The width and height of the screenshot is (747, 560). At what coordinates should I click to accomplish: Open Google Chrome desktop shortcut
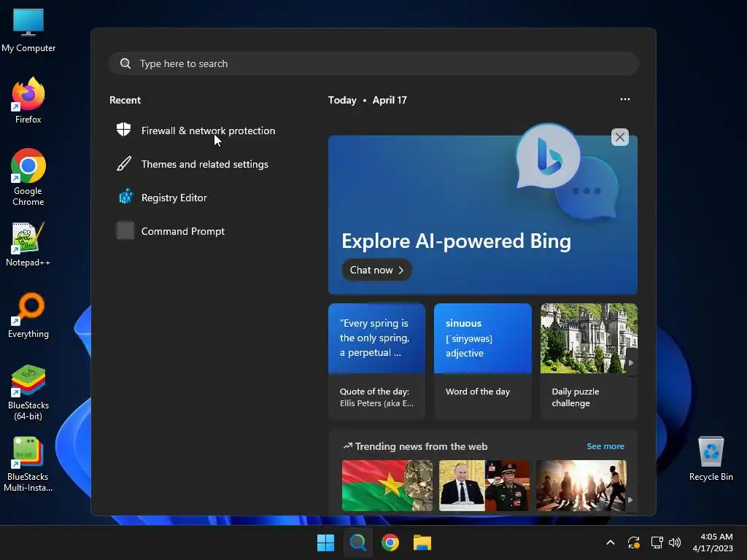point(28,177)
